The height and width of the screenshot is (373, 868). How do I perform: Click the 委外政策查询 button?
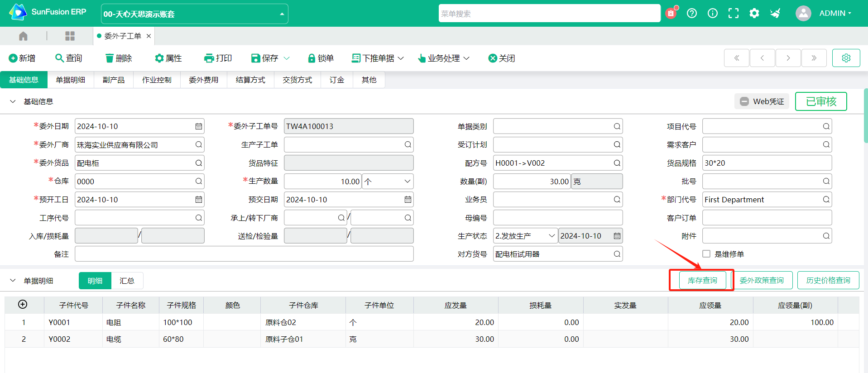(762, 281)
